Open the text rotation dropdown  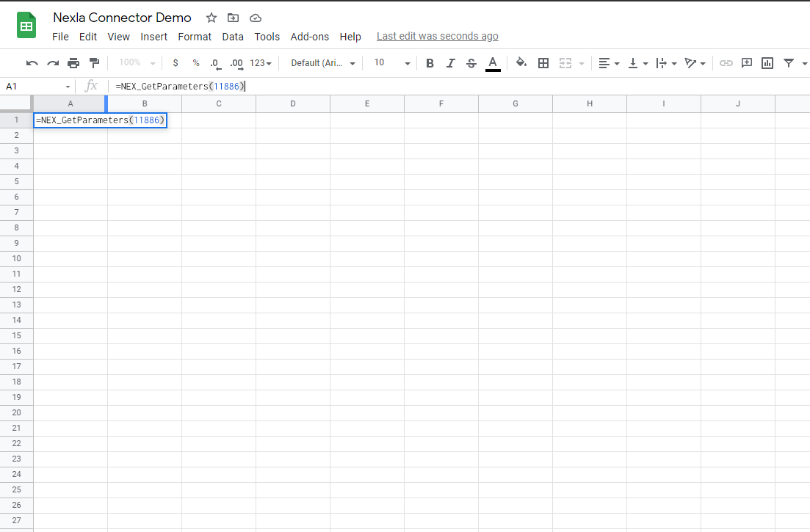695,63
